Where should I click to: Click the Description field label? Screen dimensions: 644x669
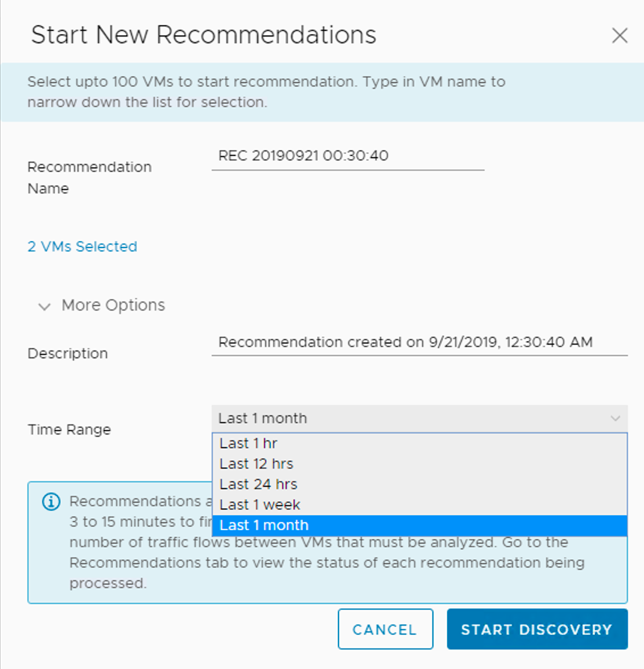click(x=68, y=353)
